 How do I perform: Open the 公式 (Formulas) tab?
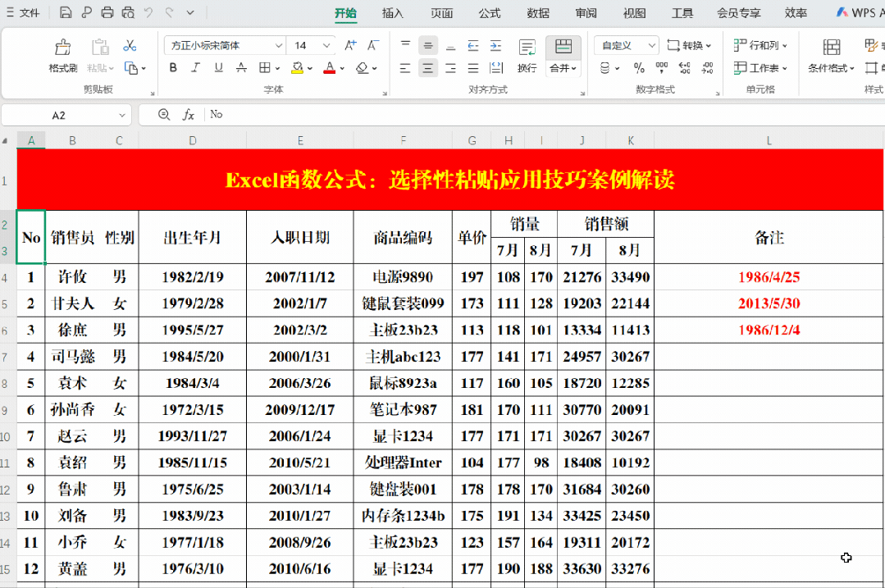[490, 13]
